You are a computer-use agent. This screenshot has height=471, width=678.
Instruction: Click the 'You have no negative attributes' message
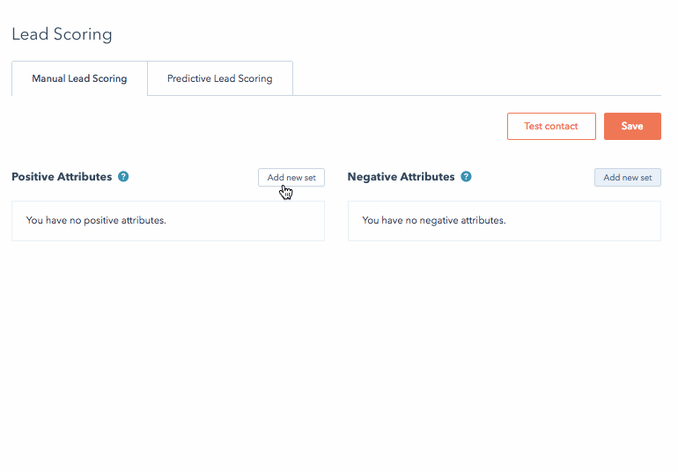click(x=434, y=221)
